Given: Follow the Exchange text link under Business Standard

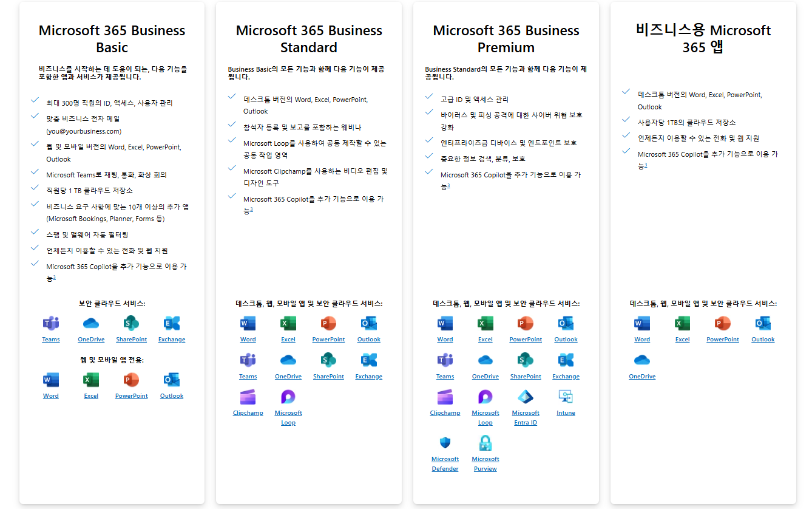Looking at the screenshot, I should click(369, 377).
